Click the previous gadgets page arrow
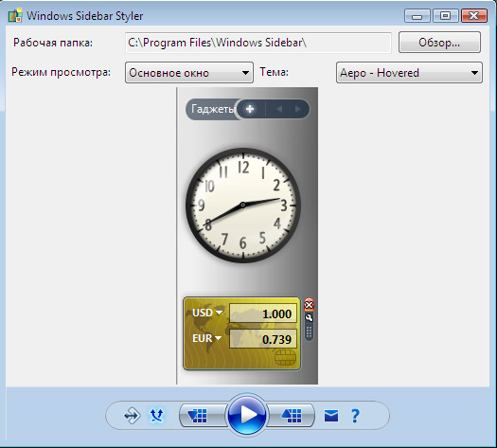This screenshot has width=497, height=448. (279, 109)
